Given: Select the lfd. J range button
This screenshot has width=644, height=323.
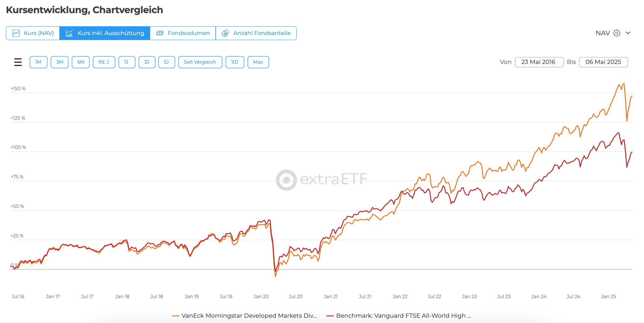Looking at the screenshot, I should 104,62.
